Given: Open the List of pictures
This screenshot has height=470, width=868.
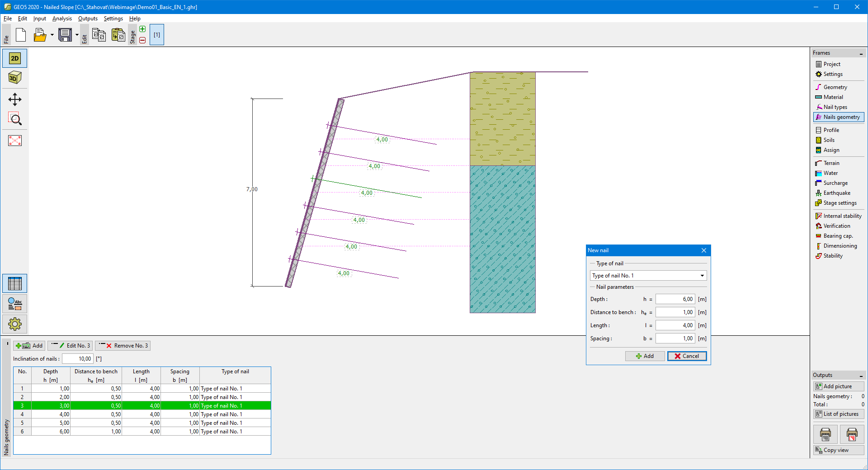Looking at the screenshot, I should [839, 414].
